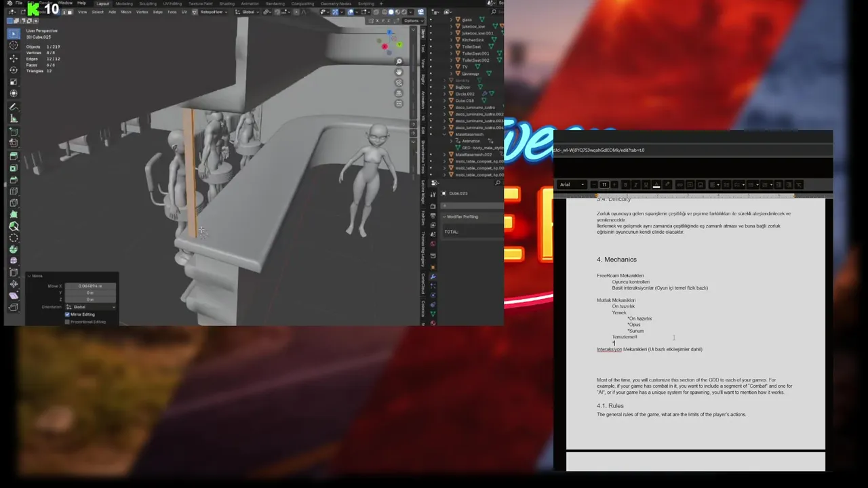Open the Help menu in Blender
Image resolution: width=868 pixels, height=488 pixels.
[x=81, y=3]
